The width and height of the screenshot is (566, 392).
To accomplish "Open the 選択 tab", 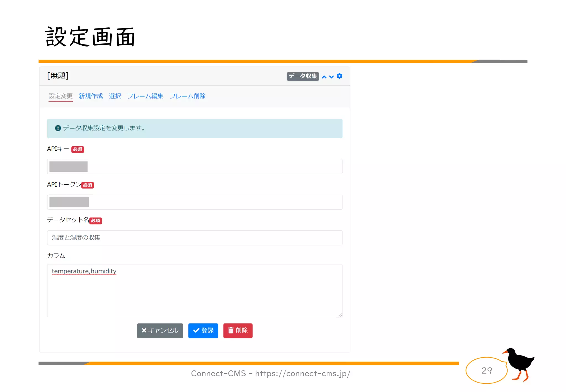I will (x=115, y=96).
